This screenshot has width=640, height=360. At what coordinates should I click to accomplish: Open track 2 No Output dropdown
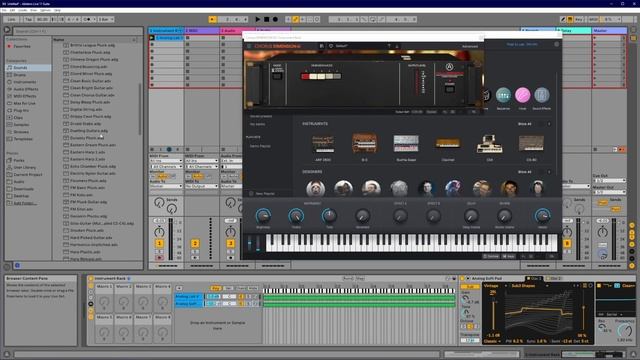(202, 186)
